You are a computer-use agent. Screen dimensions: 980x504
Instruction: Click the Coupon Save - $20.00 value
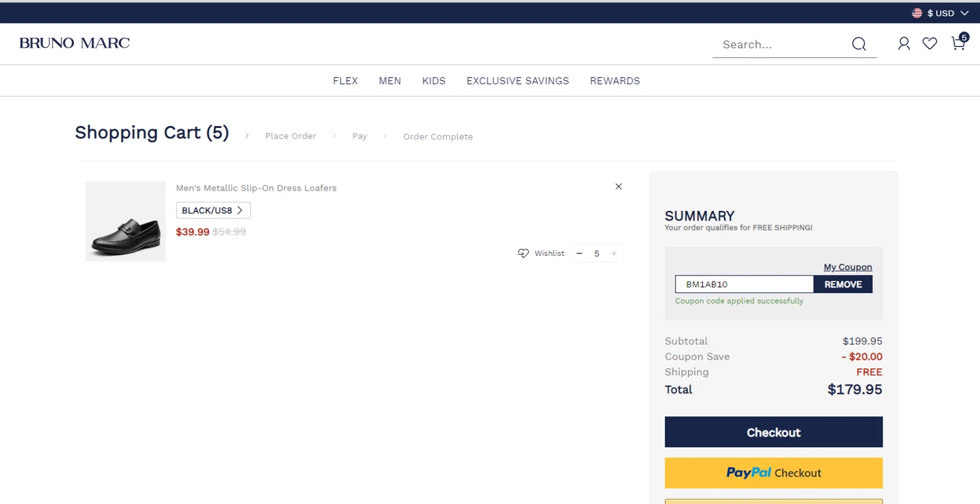[862, 356]
